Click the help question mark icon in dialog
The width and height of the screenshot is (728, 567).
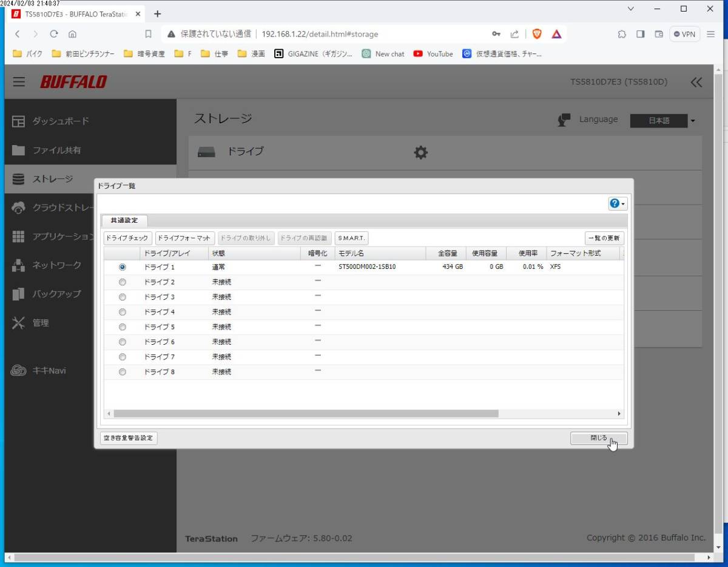617,204
